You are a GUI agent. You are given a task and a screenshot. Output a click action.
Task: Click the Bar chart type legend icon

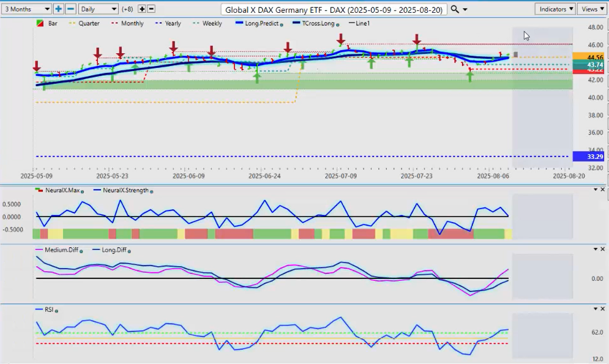[40, 24]
